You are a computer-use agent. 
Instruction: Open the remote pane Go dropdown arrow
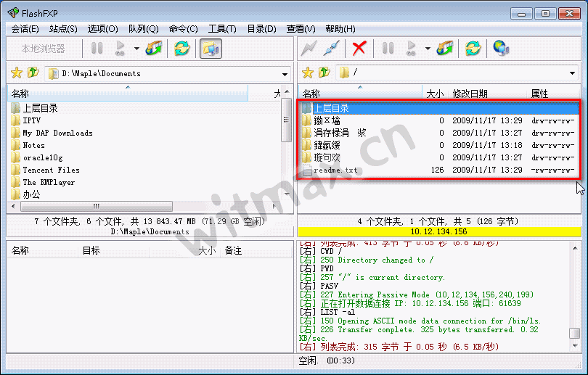428,49
